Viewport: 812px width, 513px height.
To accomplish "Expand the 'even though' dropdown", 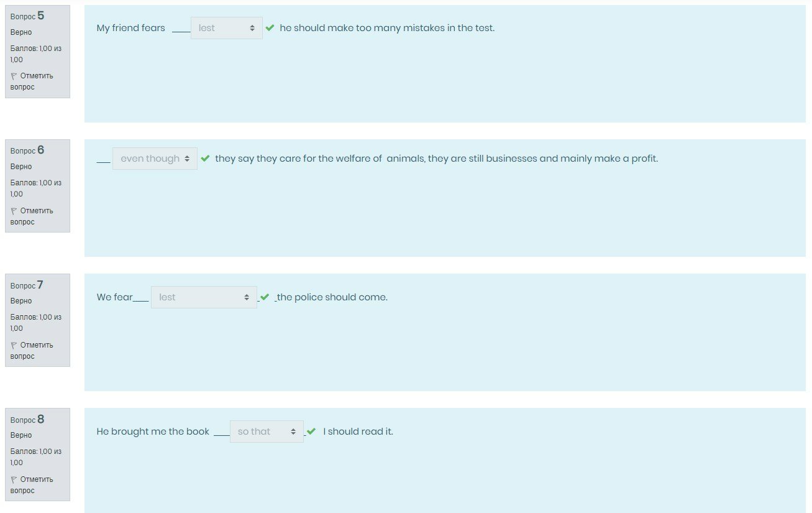I will pyautogui.click(x=155, y=159).
